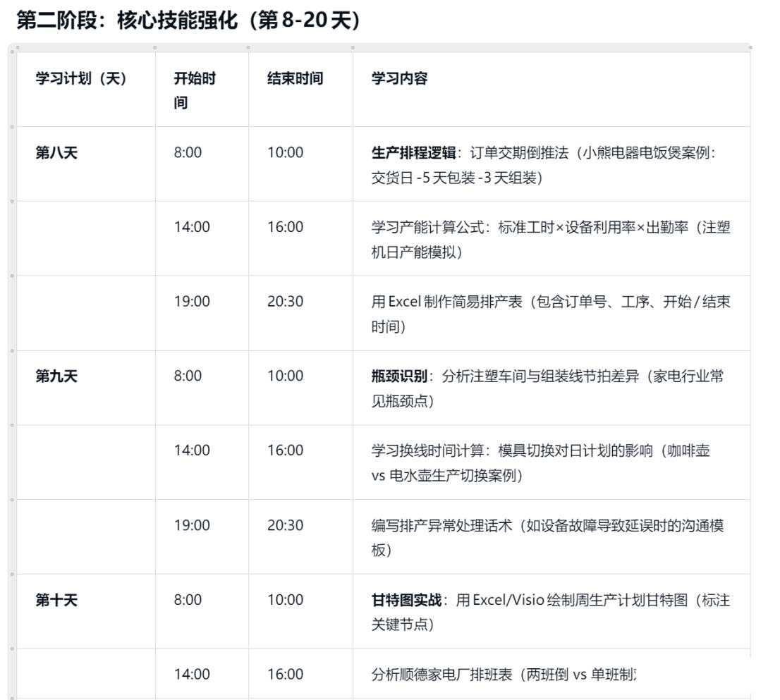Click 8:00 start time in 第十天 row
Image resolution: width=780 pixels, height=700 pixels.
click(188, 600)
